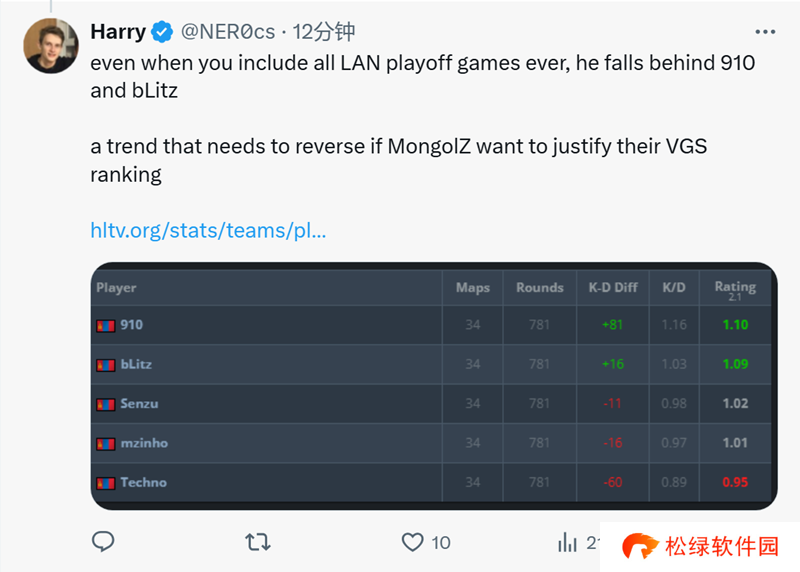Click the reply speech bubble icon
This screenshot has height=572, width=800.
point(103,542)
